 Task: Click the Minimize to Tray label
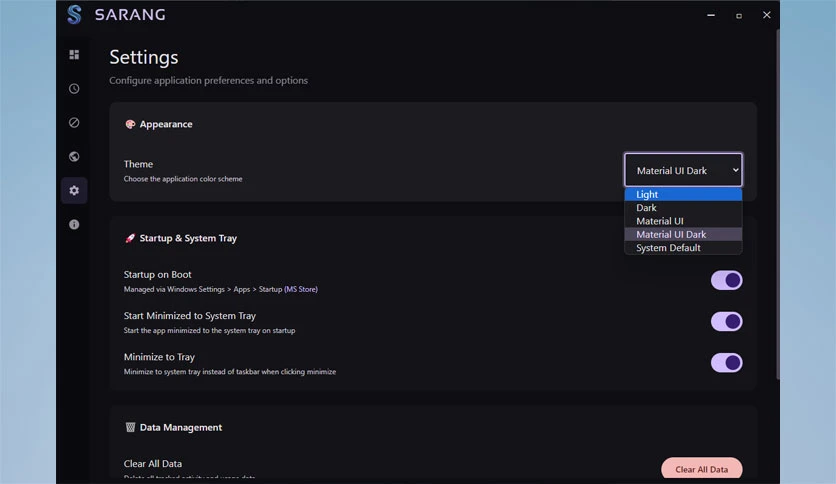(159, 357)
